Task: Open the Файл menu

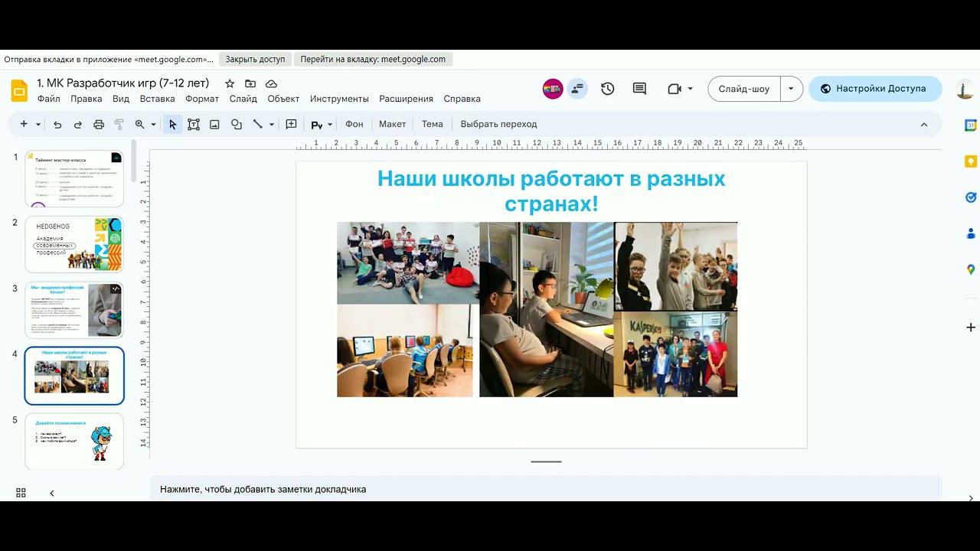Action: [x=48, y=99]
